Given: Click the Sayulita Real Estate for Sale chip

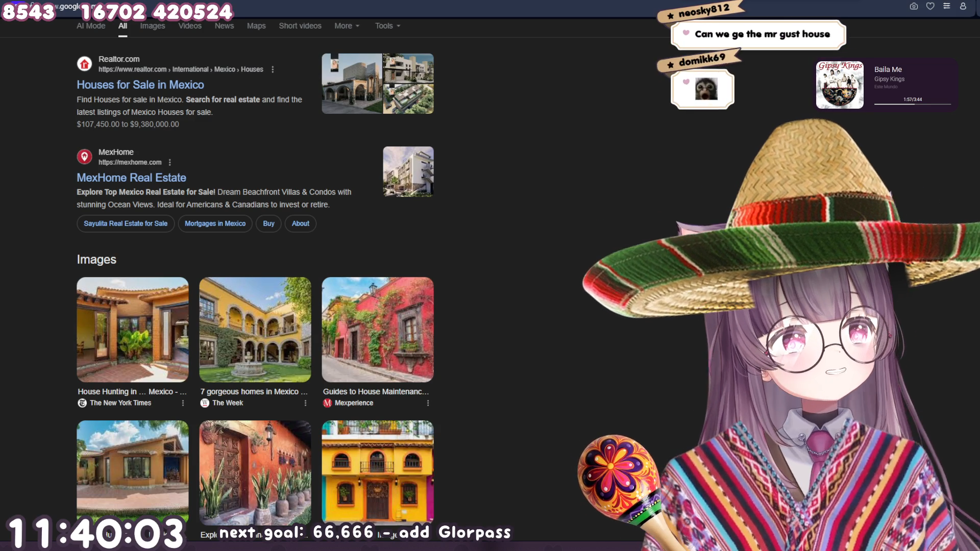Looking at the screenshot, I should coord(126,223).
